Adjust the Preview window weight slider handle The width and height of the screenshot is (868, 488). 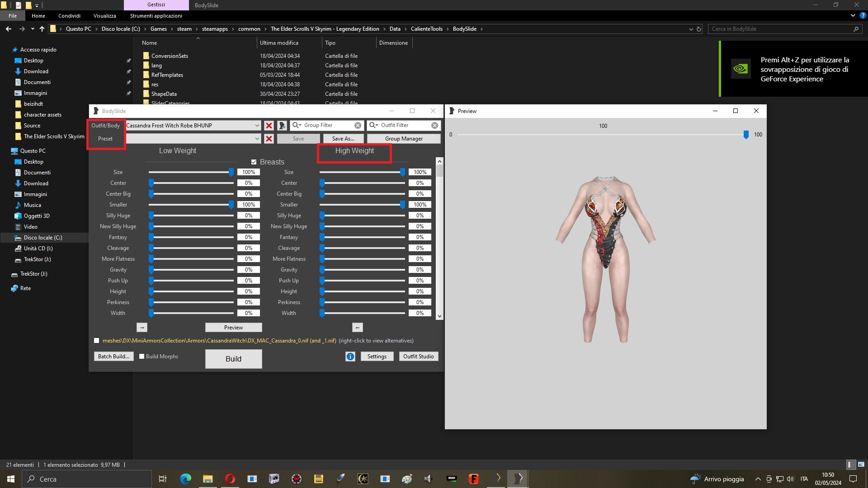pyautogui.click(x=746, y=135)
